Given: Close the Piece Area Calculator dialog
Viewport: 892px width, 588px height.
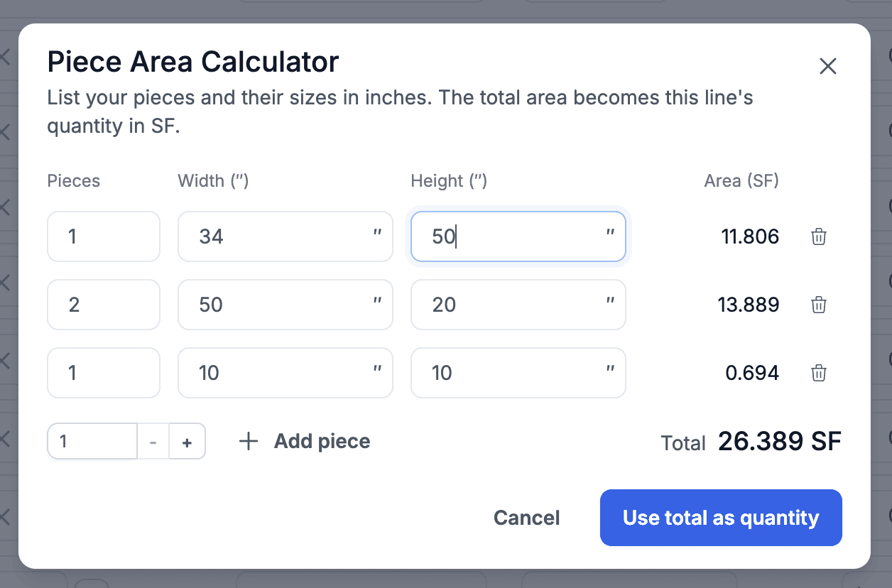Looking at the screenshot, I should pyautogui.click(x=828, y=66).
